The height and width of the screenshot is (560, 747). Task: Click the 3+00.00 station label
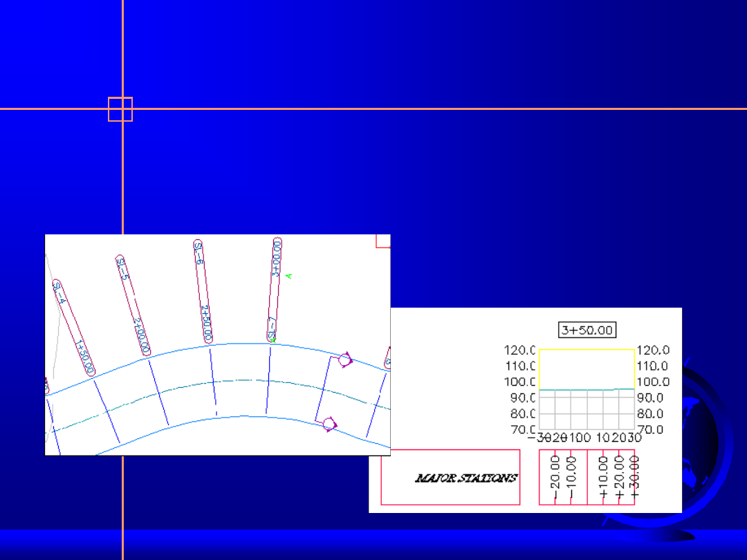(277, 258)
